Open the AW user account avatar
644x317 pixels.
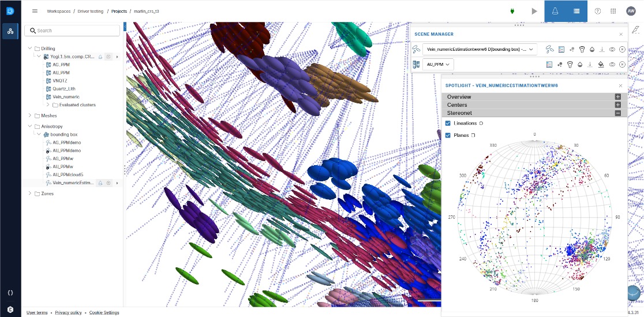tap(631, 11)
